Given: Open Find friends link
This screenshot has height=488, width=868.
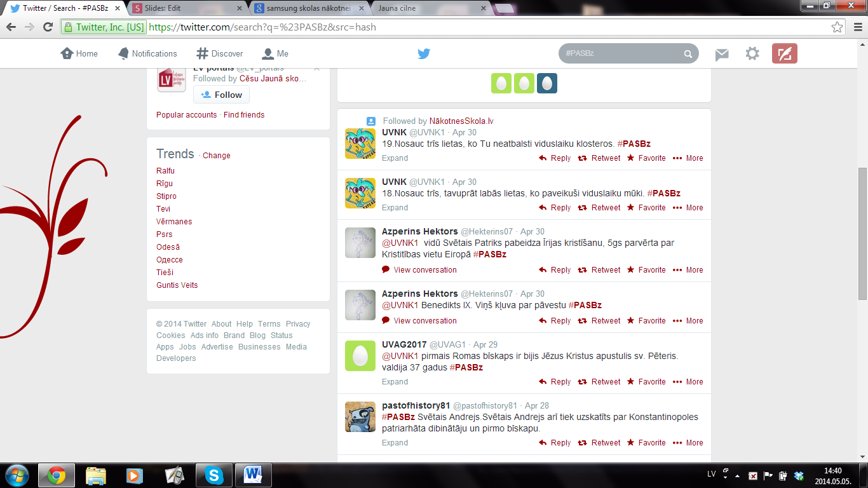Looking at the screenshot, I should (244, 115).
